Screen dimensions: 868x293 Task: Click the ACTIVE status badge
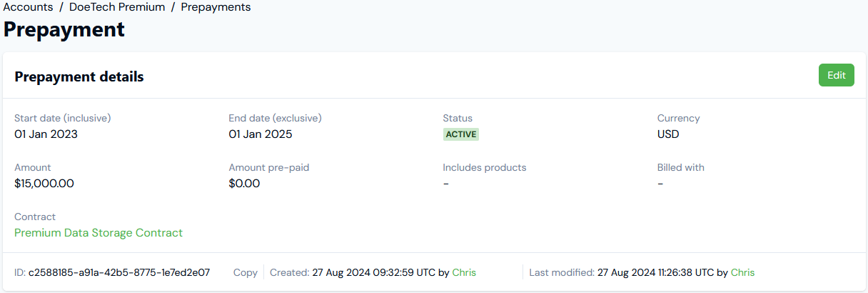tap(461, 134)
